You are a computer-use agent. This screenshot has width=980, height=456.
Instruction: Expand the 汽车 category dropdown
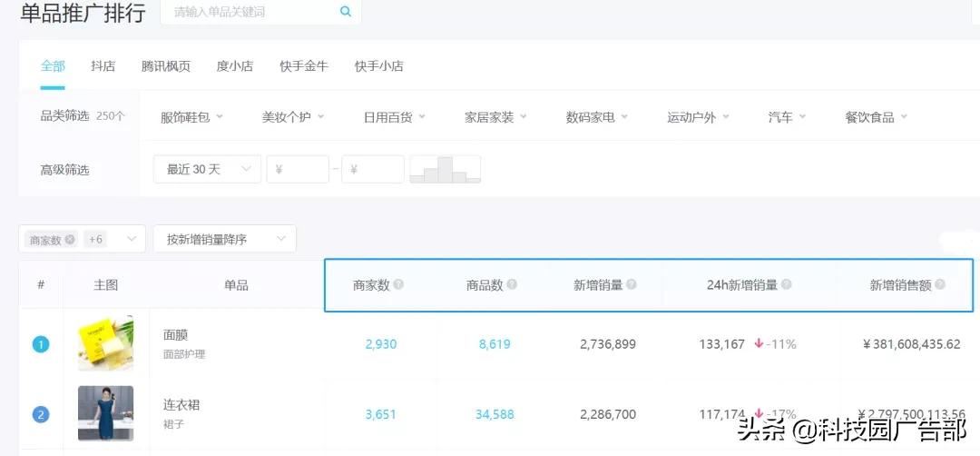pyautogui.click(x=787, y=117)
